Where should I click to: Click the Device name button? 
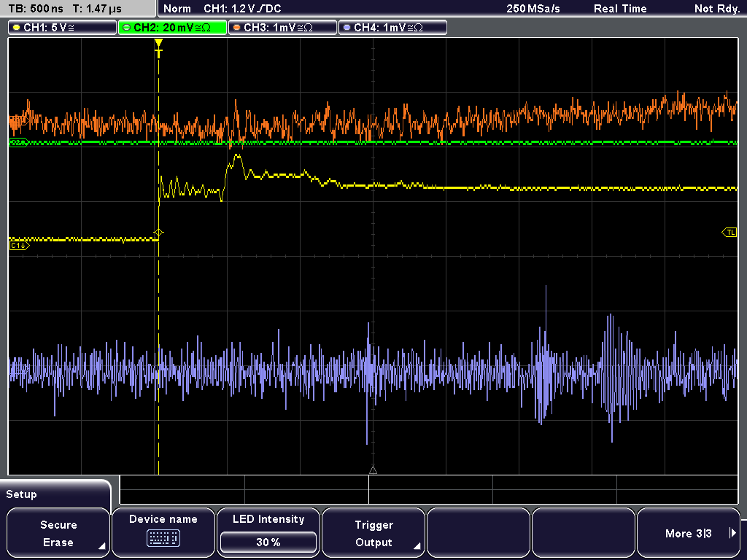163,533
